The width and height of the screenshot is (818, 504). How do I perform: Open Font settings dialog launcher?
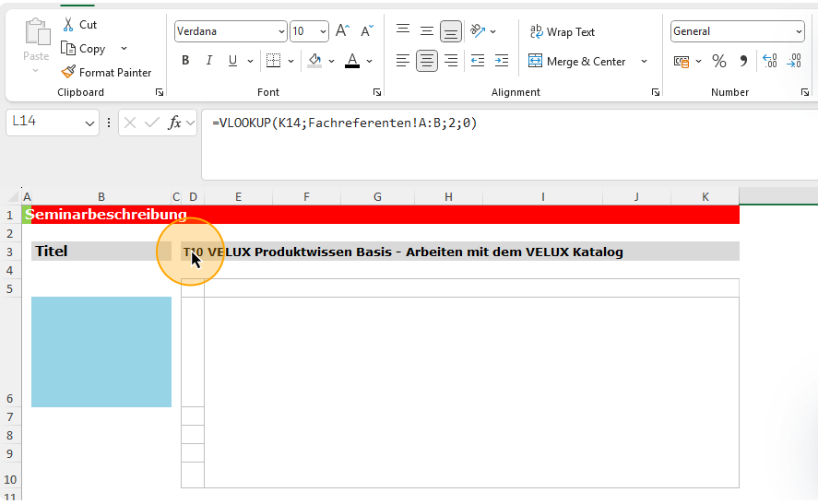pyautogui.click(x=376, y=92)
